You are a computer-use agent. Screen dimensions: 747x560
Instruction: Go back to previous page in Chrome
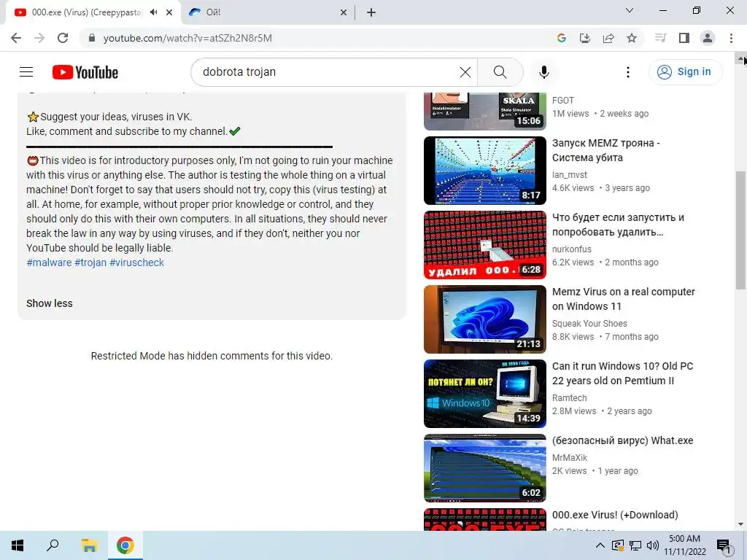[16, 38]
